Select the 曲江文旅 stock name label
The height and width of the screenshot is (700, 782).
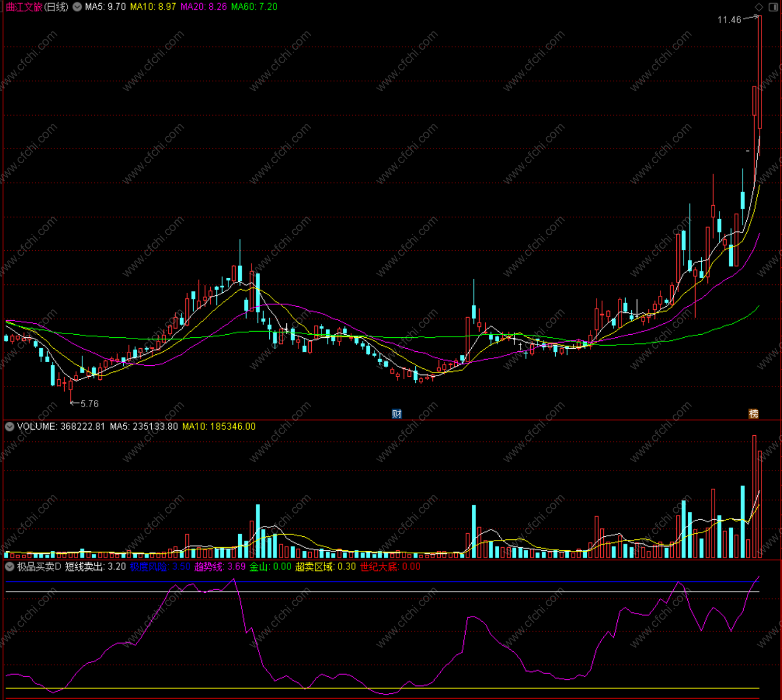(x=24, y=7)
